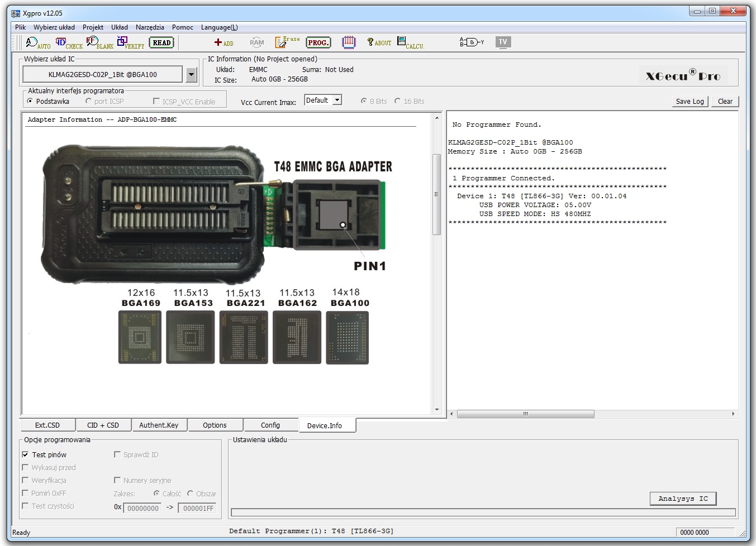Open the CALCU. calculator tool
The height and width of the screenshot is (546, 756).
[410, 42]
